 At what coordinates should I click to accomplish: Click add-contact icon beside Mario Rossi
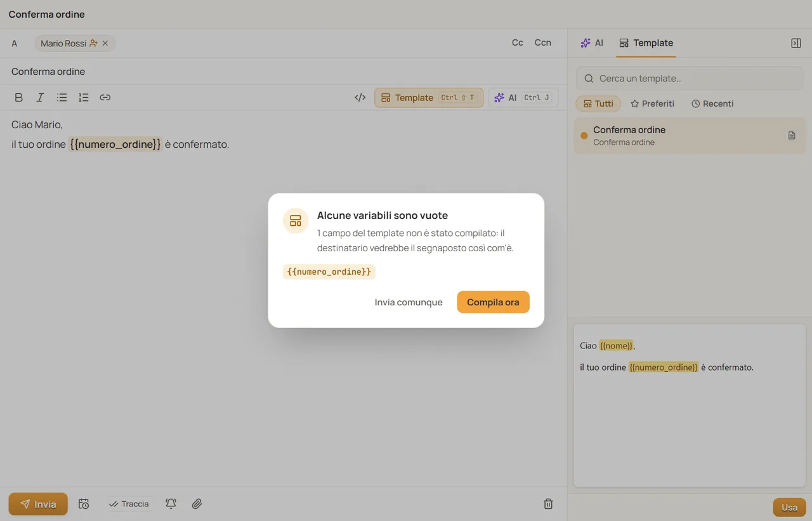tap(94, 44)
